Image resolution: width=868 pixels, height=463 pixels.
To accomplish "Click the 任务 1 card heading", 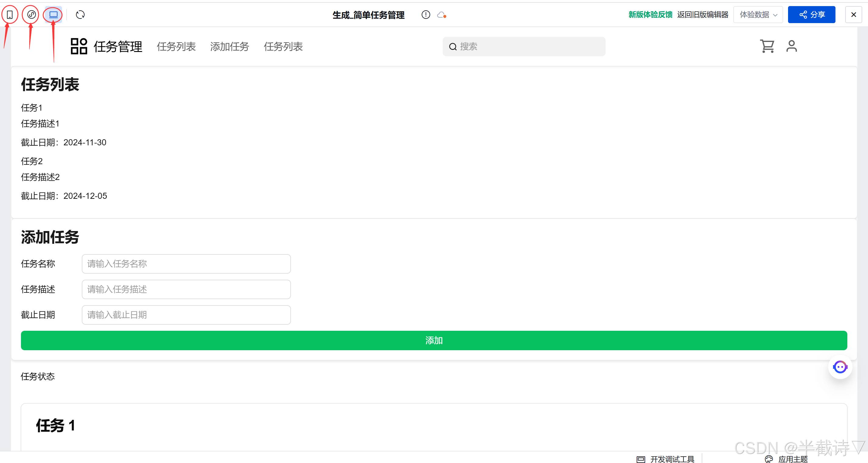I will click(56, 426).
